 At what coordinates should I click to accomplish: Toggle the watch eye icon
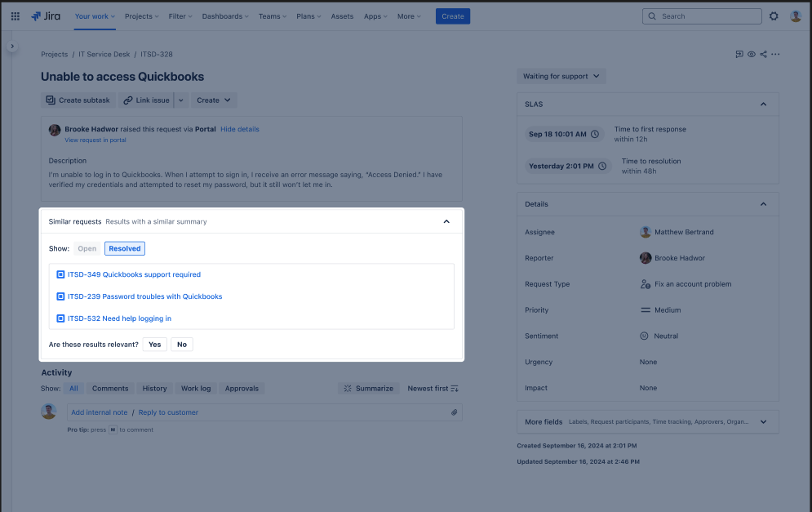(752, 55)
